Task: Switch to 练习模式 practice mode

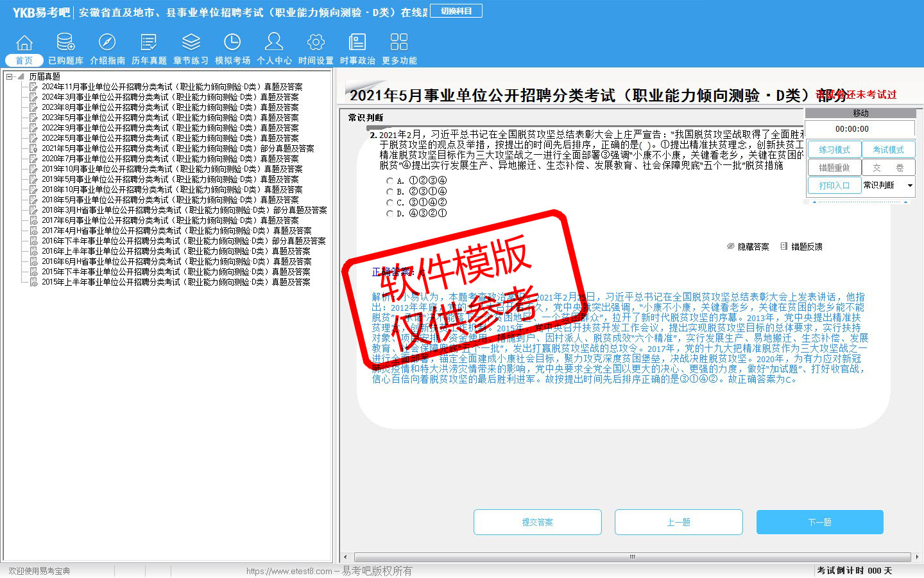Action: (x=834, y=150)
